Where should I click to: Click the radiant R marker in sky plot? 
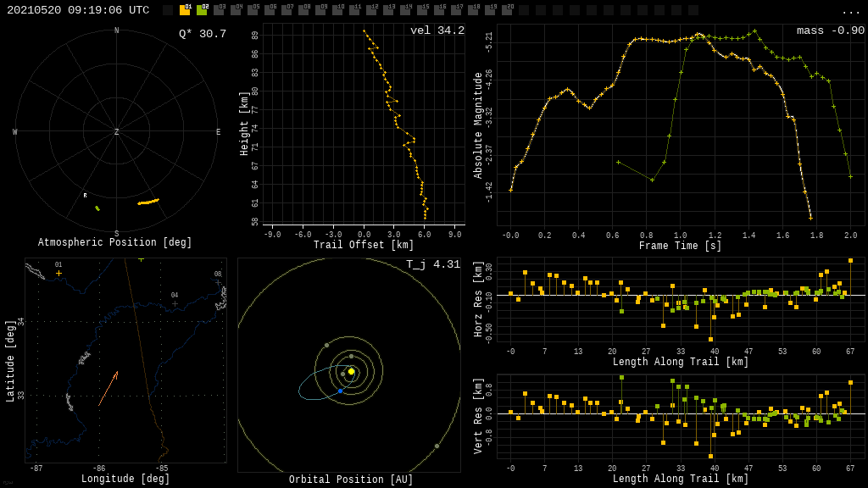pos(85,196)
